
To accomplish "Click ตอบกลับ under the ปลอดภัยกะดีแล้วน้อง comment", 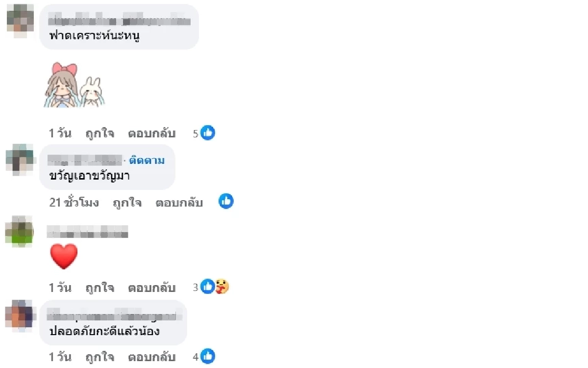I will pyautogui.click(x=152, y=357).
